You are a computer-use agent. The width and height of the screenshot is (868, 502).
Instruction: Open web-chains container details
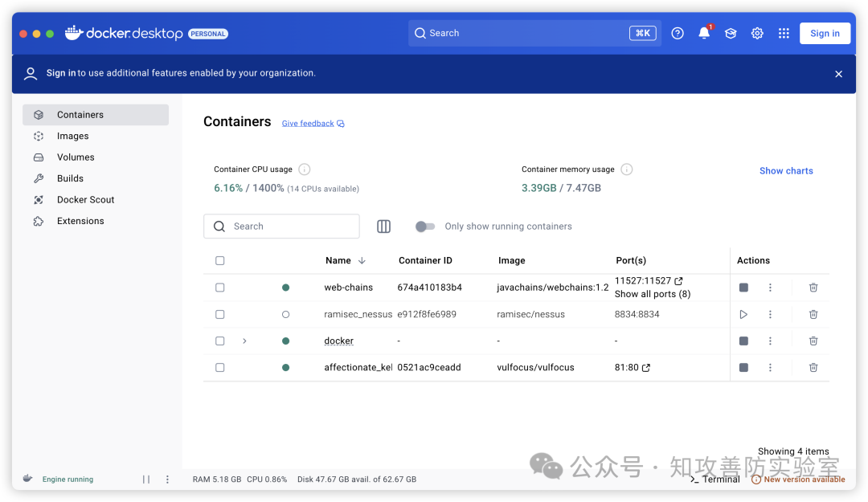pyautogui.click(x=348, y=288)
